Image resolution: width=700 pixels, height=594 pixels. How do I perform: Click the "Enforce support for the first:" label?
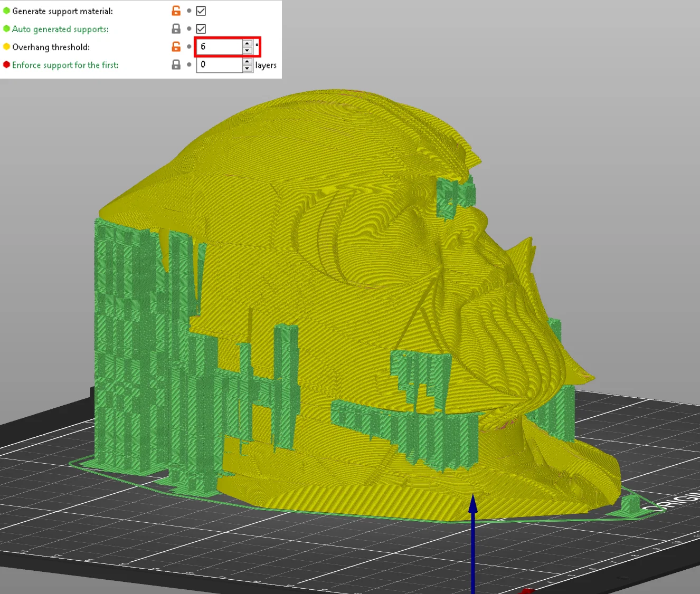(x=65, y=65)
